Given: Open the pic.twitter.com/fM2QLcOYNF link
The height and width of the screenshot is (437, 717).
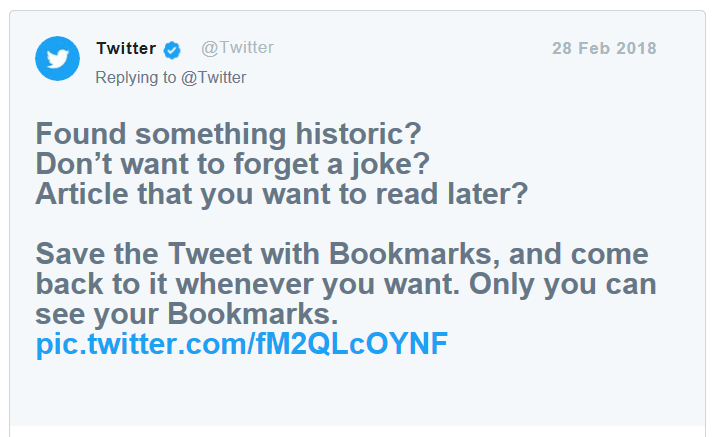Looking at the screenshot, I should pos(242,345).
